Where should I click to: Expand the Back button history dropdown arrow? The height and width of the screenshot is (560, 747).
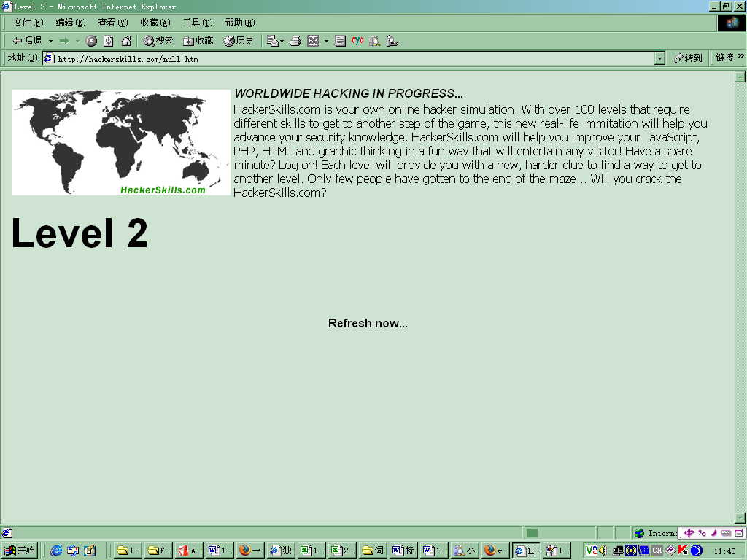pos(50,41)
